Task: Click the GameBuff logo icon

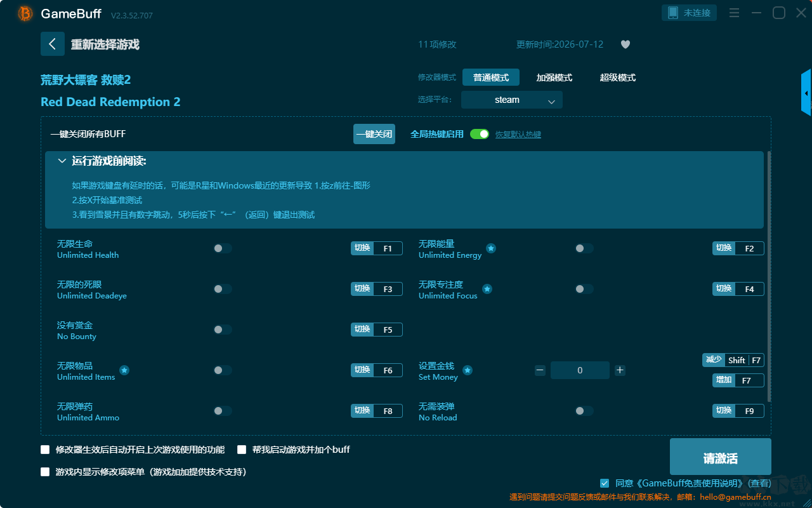Action: [x=25, y=13]
